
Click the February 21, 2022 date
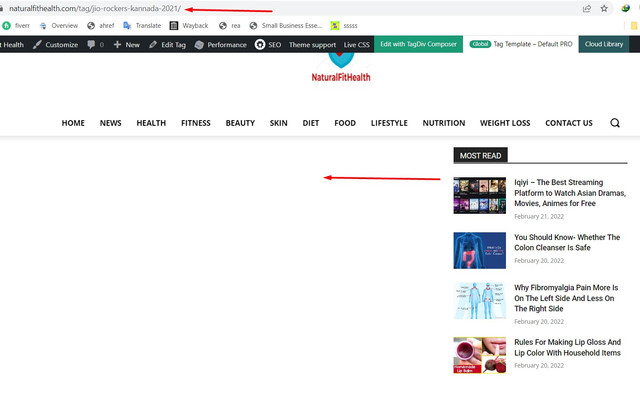click(539, 216)
